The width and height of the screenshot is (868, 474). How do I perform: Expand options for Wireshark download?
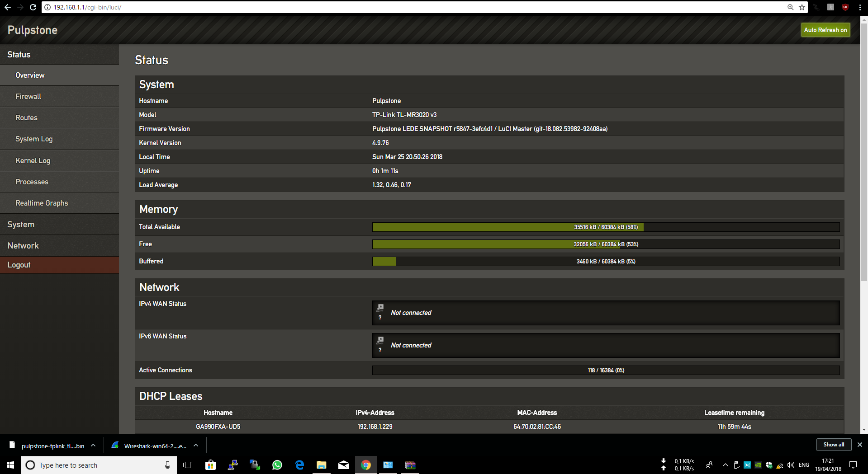[x=196, y=446]
